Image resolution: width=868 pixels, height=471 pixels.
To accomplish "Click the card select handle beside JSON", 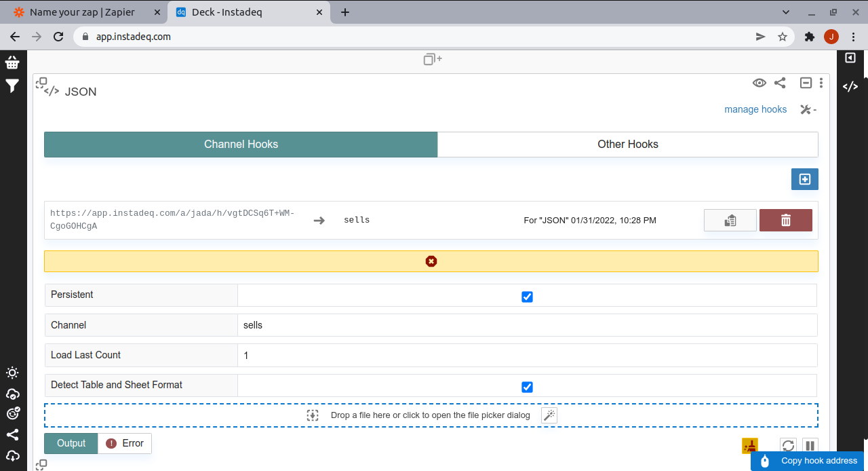I will point(41,83).
